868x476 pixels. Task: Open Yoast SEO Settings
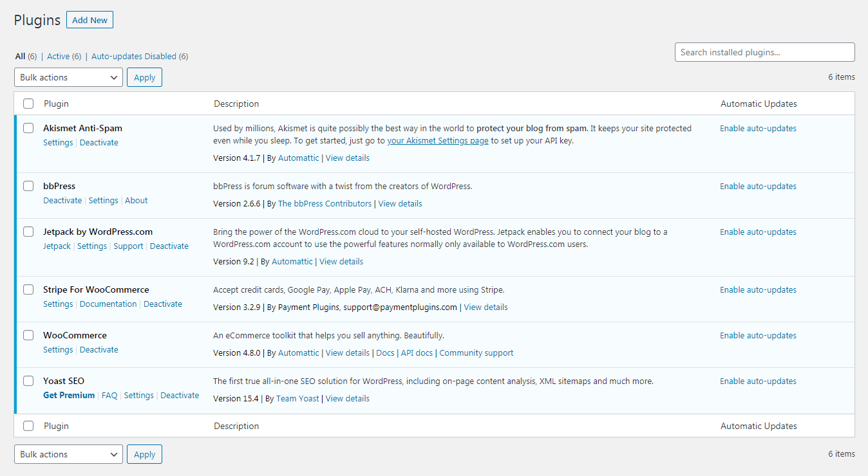[x=139, y=396]
